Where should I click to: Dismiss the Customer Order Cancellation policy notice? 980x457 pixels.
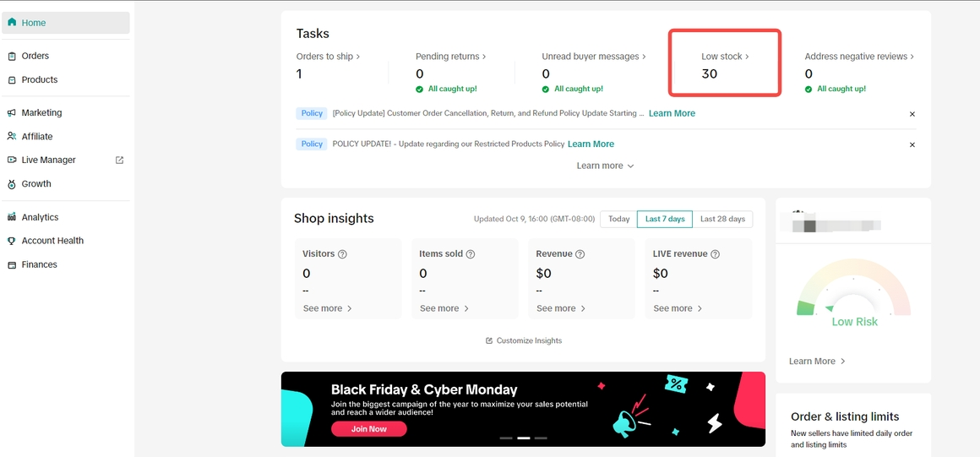(x=912, y=114)
